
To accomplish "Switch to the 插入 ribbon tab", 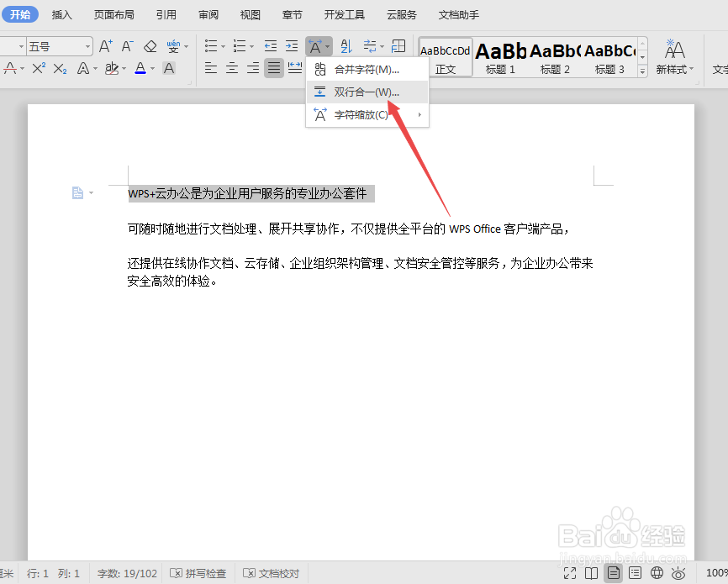I will [61, 14].
